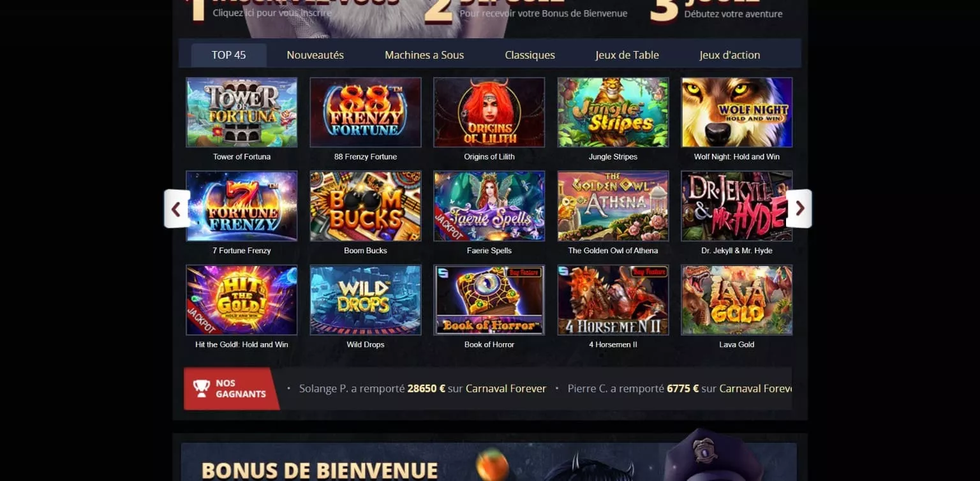Click the Bonus de Bienvenue banner
The height and width of the screenshot is (481, 980).
point(489,462)
